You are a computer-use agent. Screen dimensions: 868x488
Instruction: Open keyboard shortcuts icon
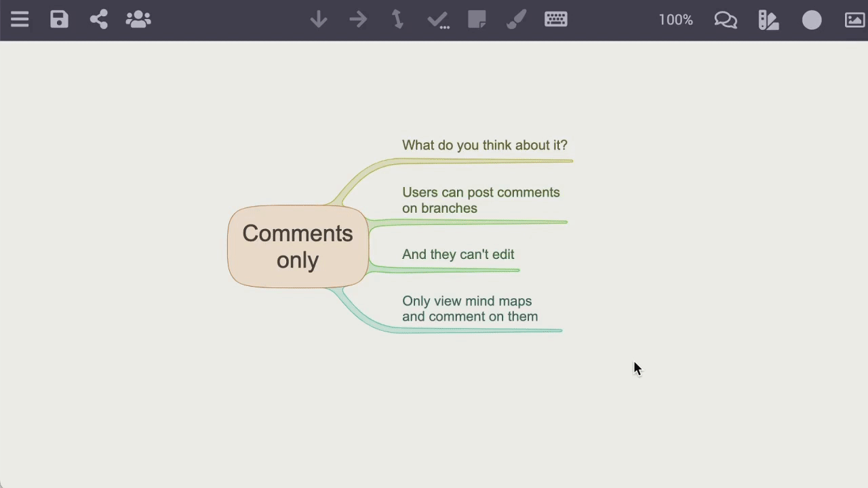(556, 19)
